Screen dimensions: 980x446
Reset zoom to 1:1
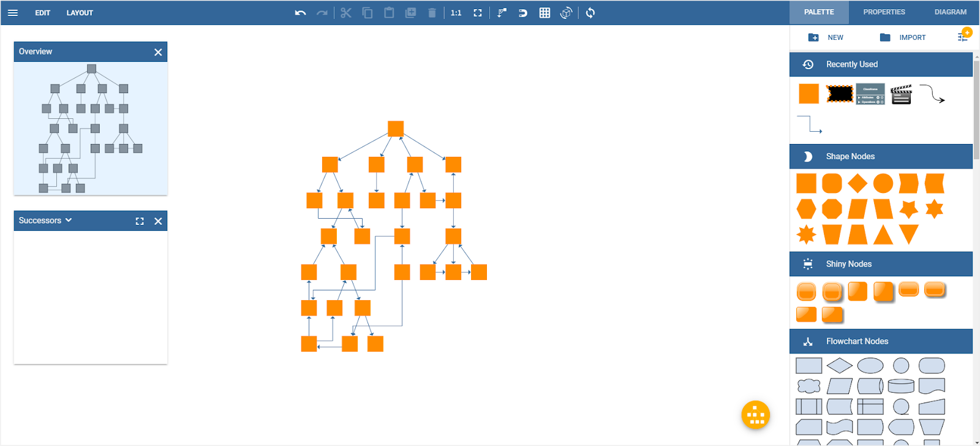456,12
